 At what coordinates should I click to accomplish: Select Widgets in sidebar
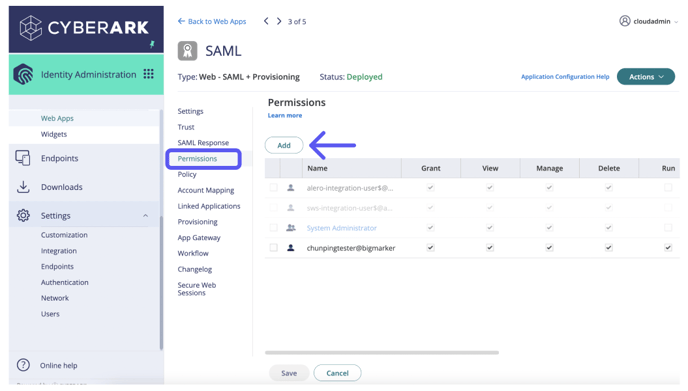(x=54, y=134)
